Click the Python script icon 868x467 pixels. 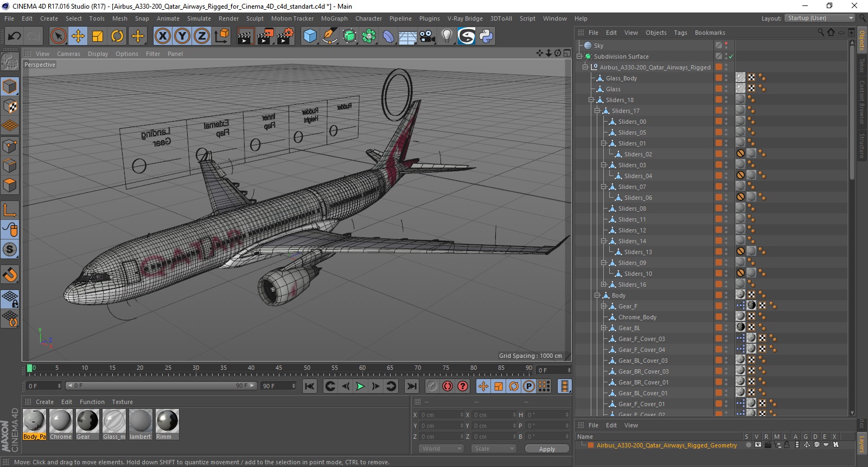486,36
